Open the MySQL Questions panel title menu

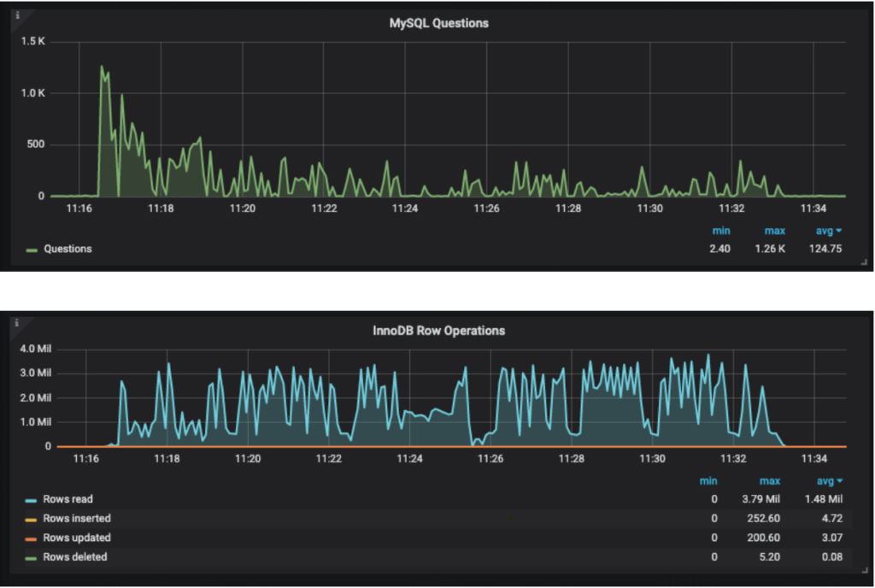pyautogui.click(x=438, y=24)
